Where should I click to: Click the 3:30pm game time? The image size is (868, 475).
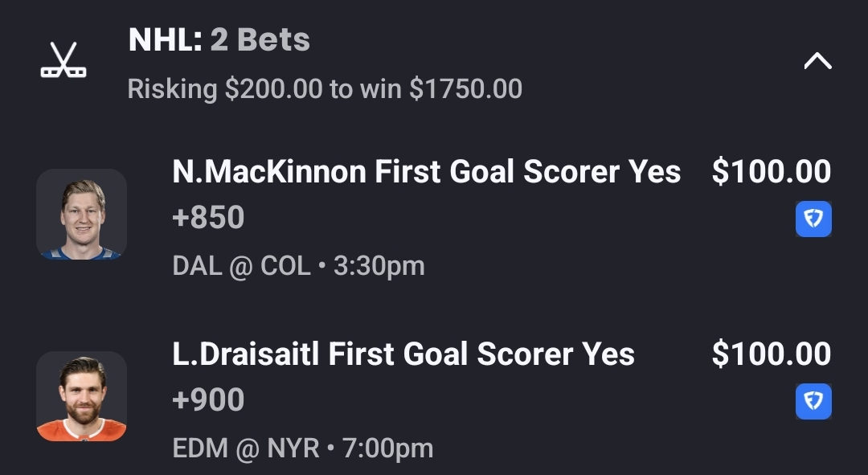(379, 266)
